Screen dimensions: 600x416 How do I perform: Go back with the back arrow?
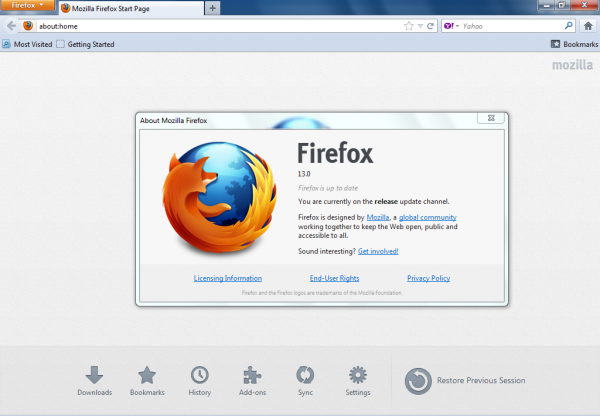[11, 26]
